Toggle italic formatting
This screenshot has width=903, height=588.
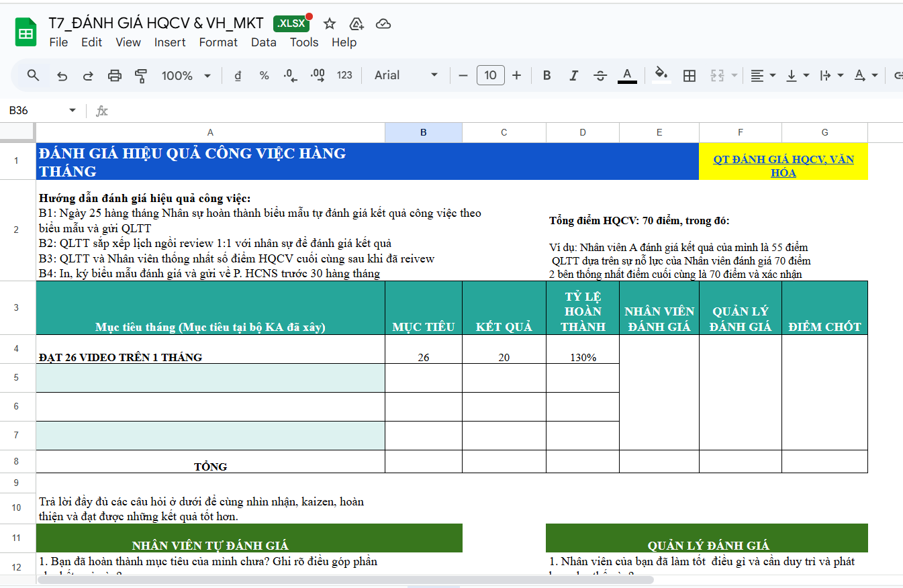click(573, 76)
